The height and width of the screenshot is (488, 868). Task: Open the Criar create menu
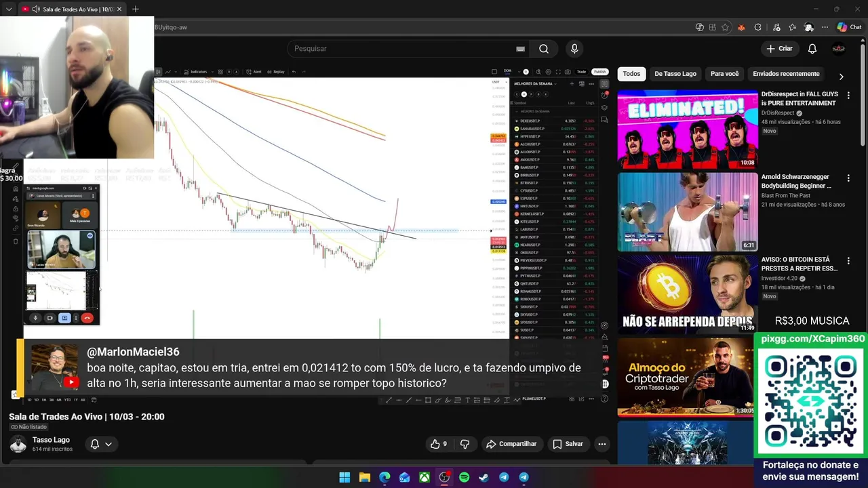pos(779,49)
